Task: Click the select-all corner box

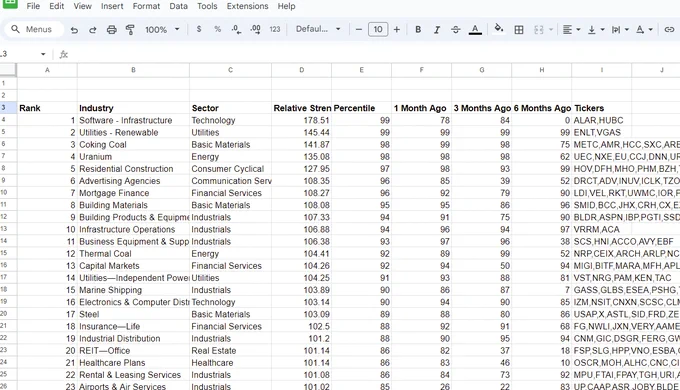Action: coord(8,70)
